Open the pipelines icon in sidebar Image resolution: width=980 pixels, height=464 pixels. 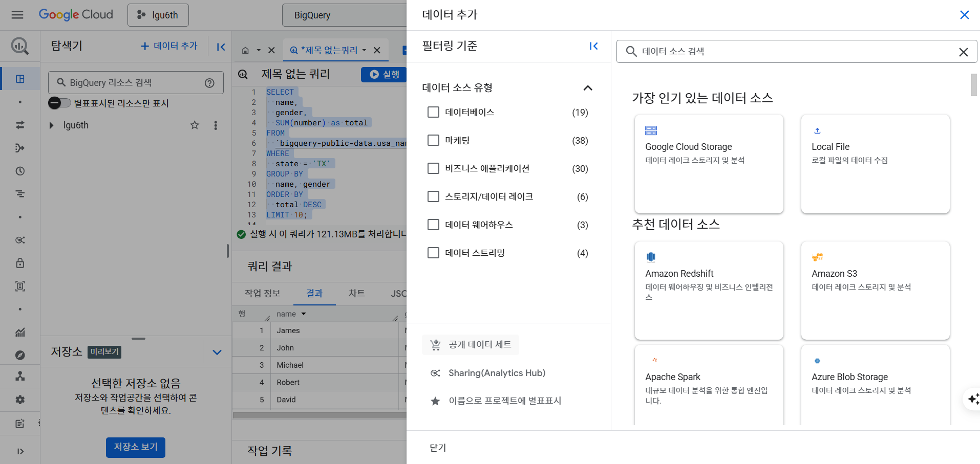tap(20, 148)
